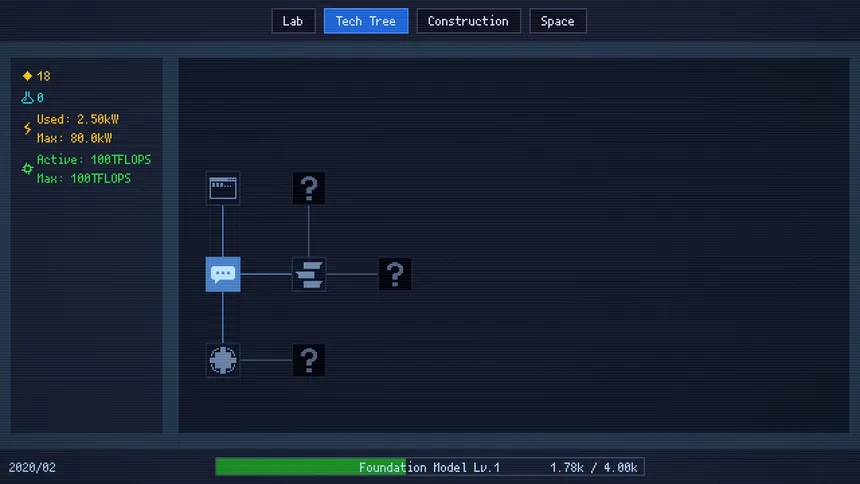Click the green chip compute icon
860x484 pixels.
[x=28, y=169]
